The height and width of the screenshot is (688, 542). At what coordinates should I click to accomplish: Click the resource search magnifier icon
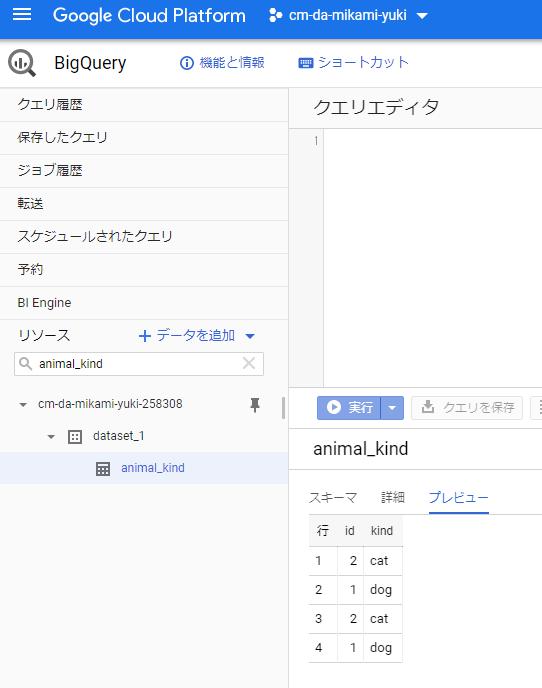coord(25,364)
